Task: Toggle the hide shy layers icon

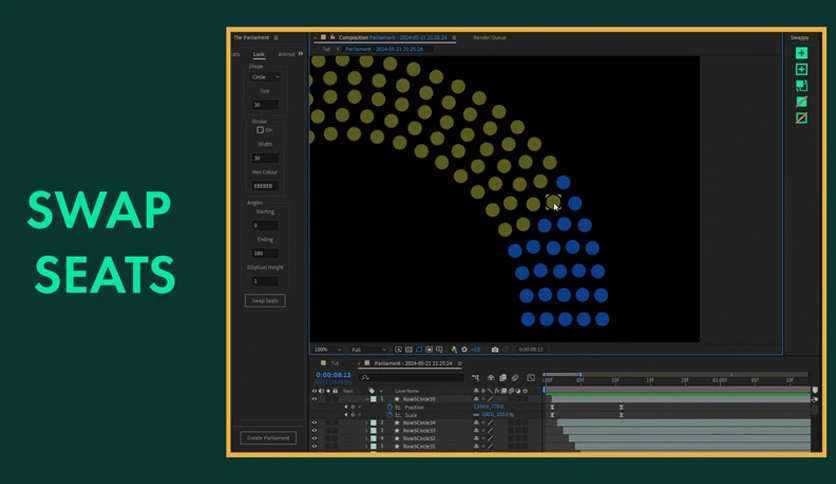Action: click(491, 378)
